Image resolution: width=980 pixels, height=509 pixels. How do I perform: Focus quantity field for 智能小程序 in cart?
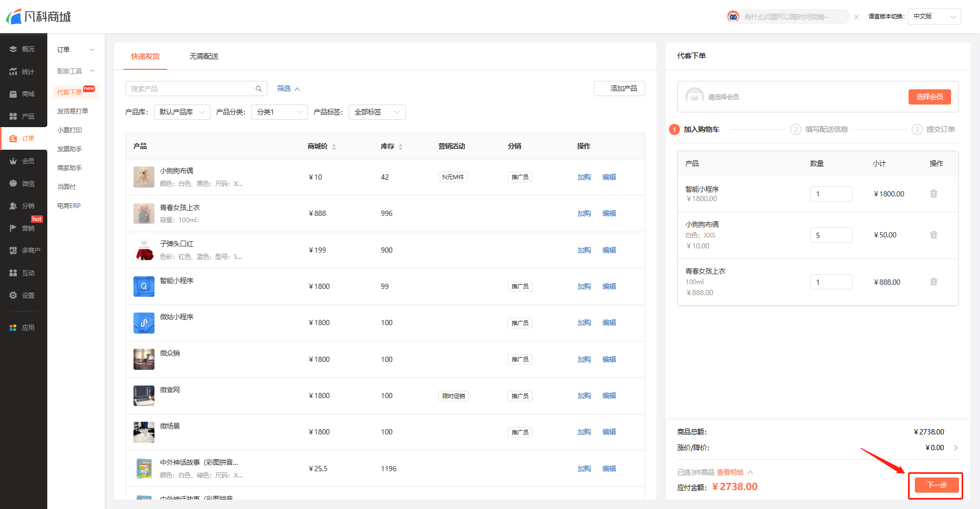coord(831,194)
